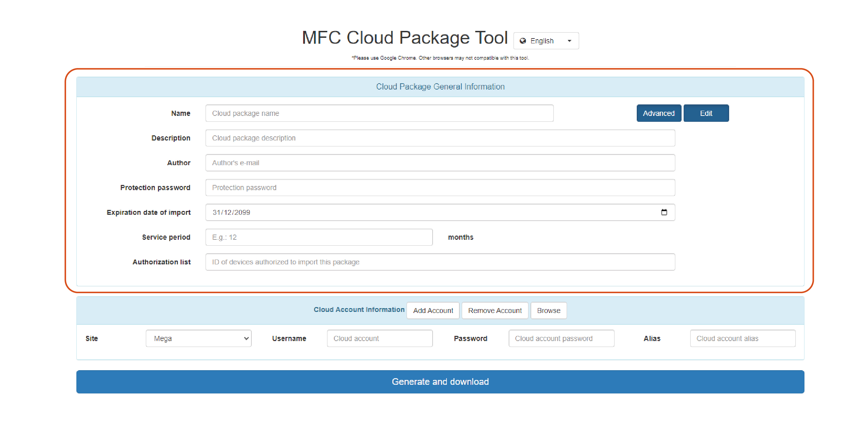This screenshot has height=433, width=868.
Task: Click the Cloud Package General Information header
Action: [x=440, y=87]
